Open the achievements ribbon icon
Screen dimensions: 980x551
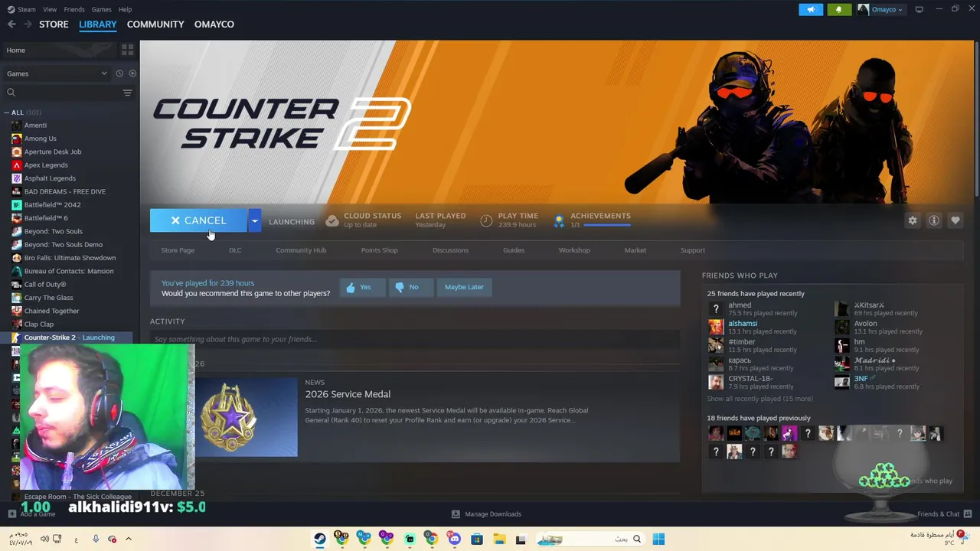pyautogui.click(x=559, y=220)
